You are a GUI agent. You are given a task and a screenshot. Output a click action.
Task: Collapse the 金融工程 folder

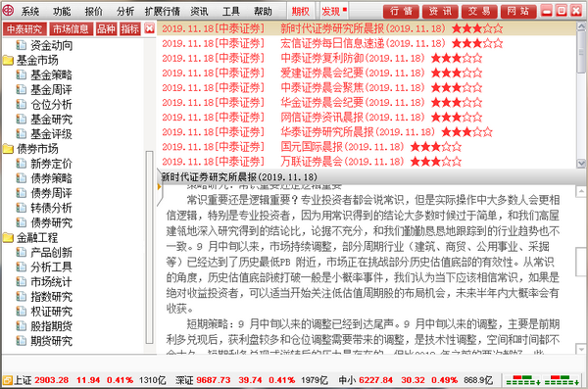(8, 237)
